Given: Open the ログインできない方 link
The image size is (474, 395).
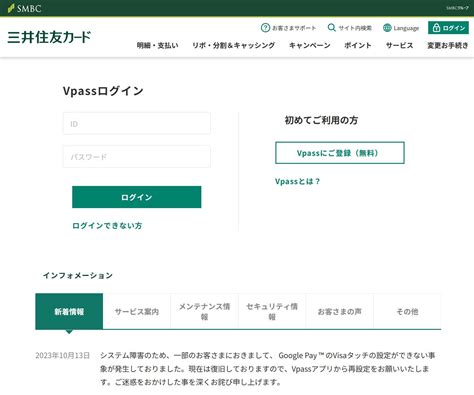Looking at the screenshot, I should (107, 226).
